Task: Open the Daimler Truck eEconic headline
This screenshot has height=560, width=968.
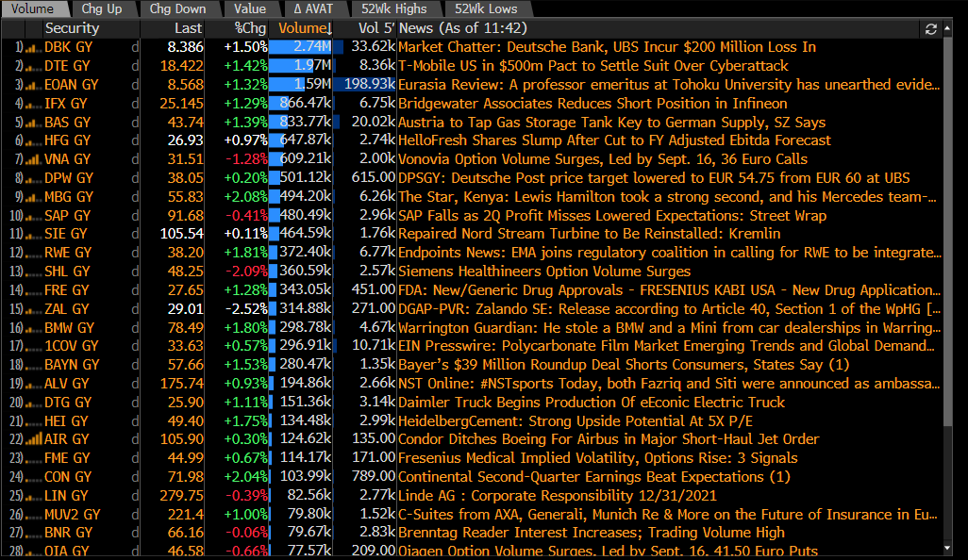Action: [592, 403]
